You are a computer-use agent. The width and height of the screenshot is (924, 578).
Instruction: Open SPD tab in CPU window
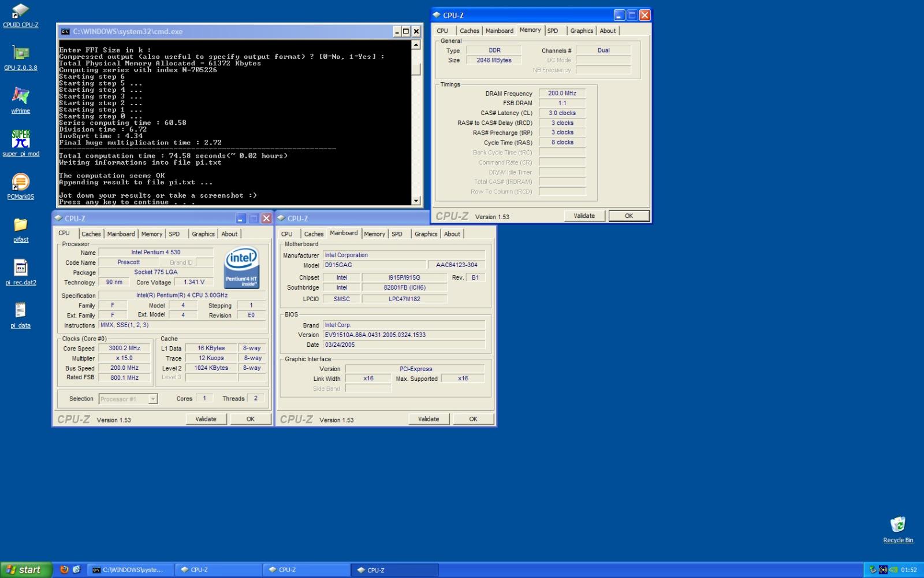click(174, 234)
